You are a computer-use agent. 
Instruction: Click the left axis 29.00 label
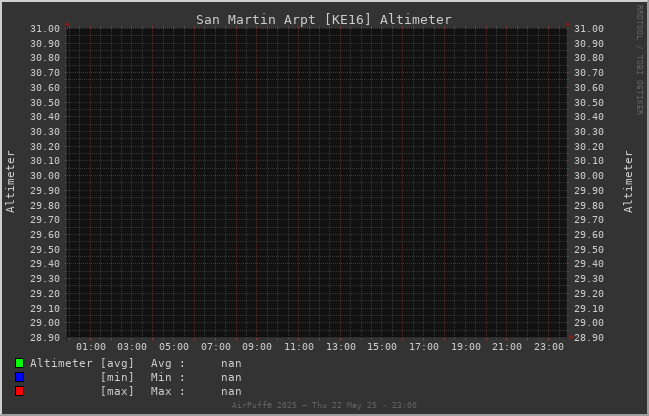45,323
